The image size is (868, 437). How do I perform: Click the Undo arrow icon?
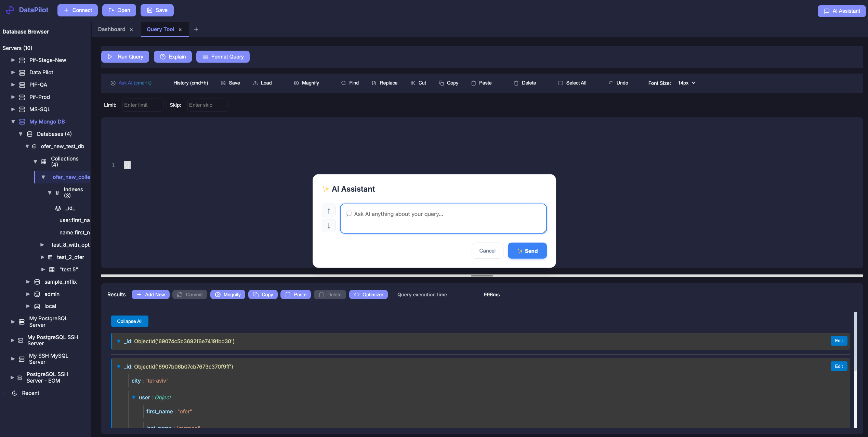click(x=611, y=83)
